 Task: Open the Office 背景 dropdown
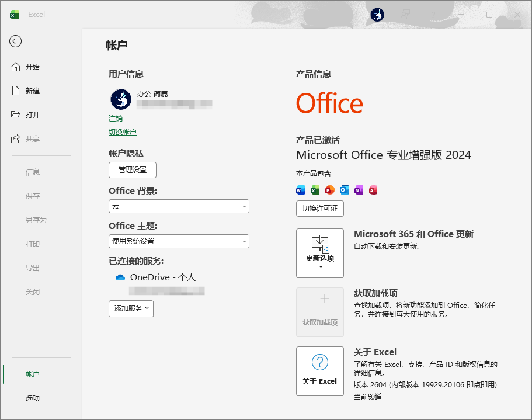tap(179, 206)
